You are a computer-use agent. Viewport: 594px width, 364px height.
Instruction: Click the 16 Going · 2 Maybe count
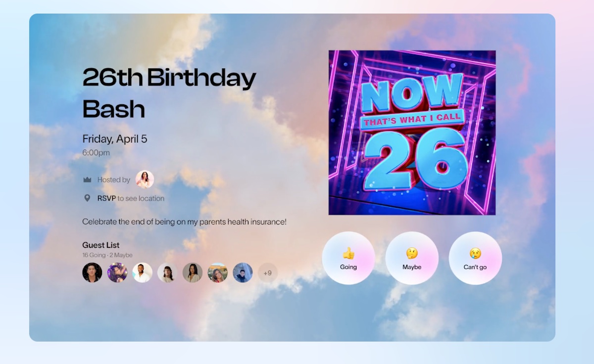click(107, 255)
